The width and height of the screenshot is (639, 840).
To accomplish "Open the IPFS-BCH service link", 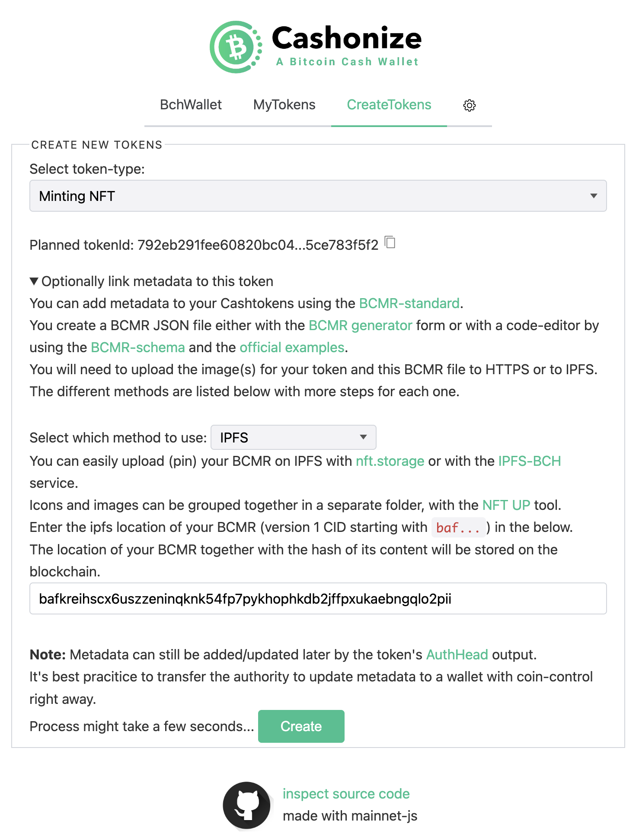I will (529, 461).
